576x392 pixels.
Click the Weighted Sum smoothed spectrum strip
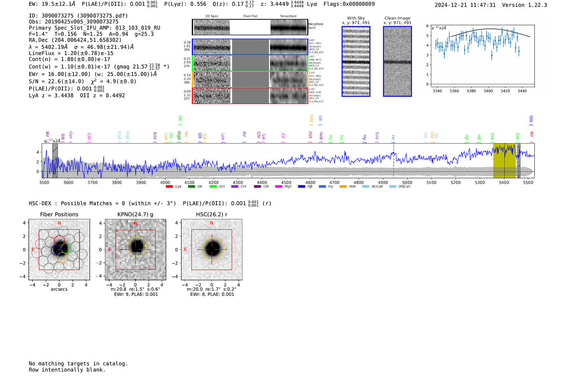(289, 27)
